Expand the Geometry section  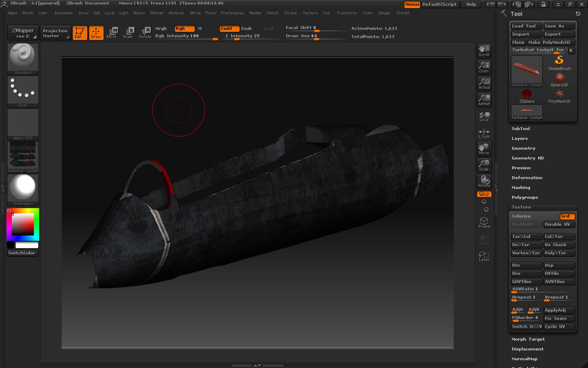coord(523,148)
